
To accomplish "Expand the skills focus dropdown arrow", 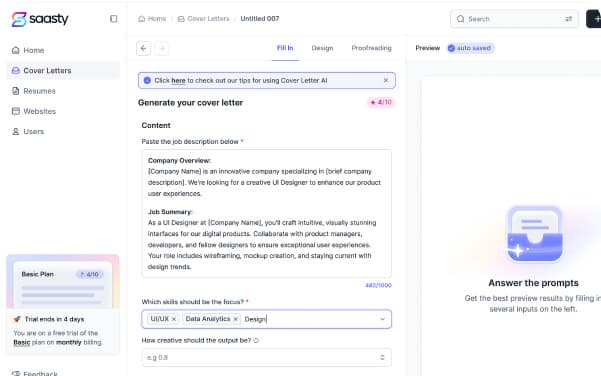I will 382,319.
